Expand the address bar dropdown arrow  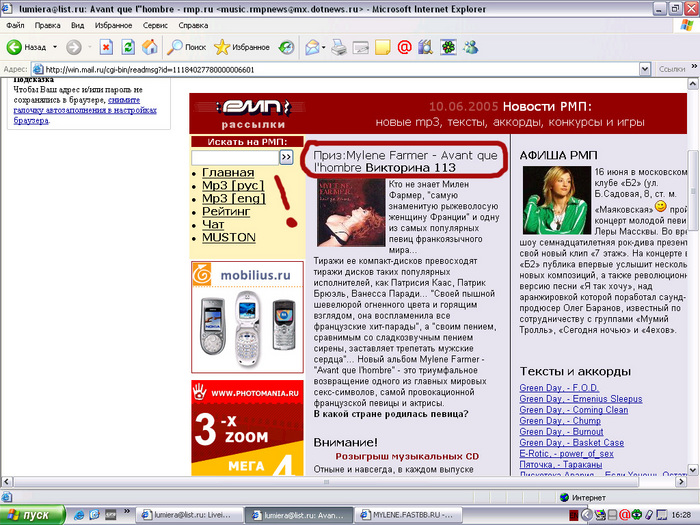coord(645,69)
